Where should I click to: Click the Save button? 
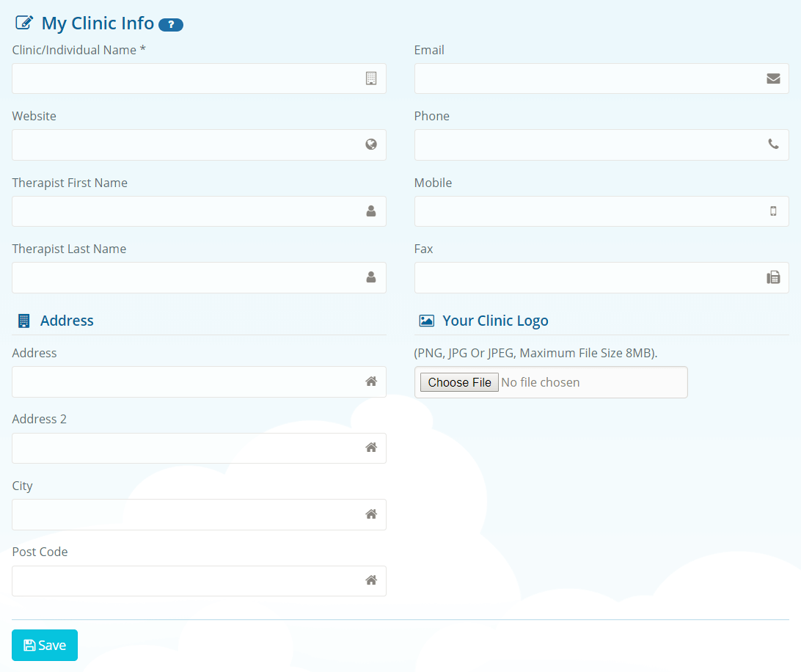tap(44, 645)
